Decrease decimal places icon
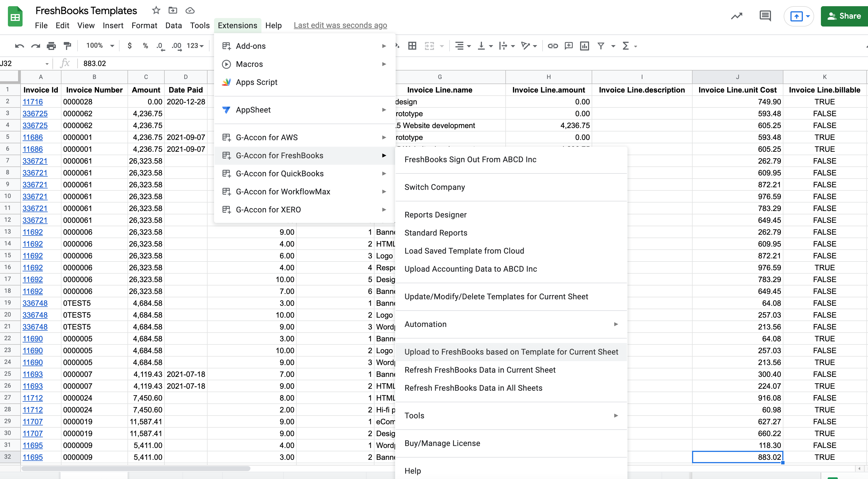The image size is (868, 479). point(160,46)
